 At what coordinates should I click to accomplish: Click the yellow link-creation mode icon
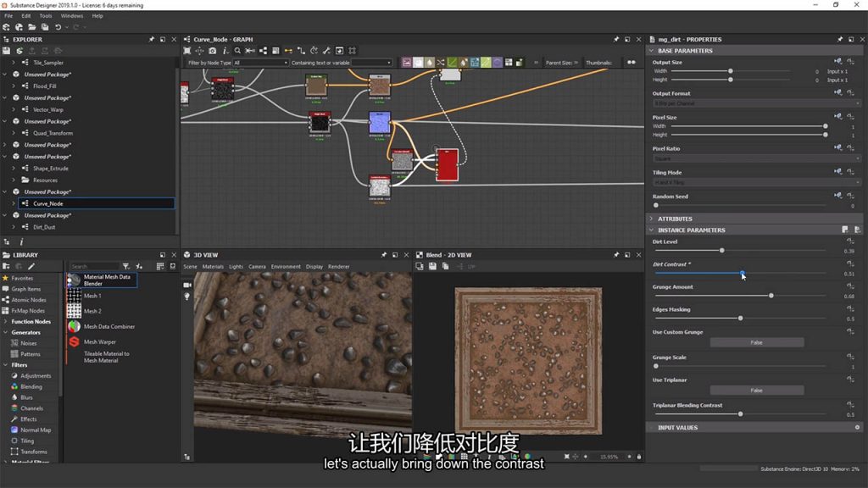288,50
